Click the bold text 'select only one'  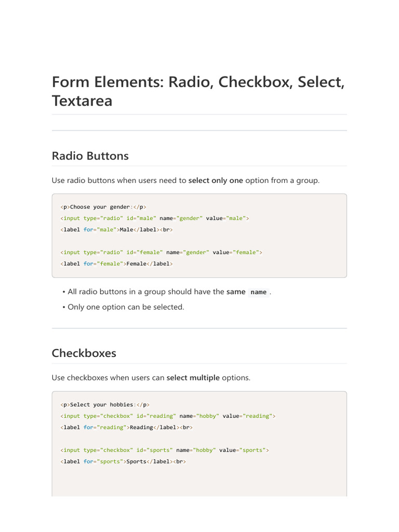point(216,180)
